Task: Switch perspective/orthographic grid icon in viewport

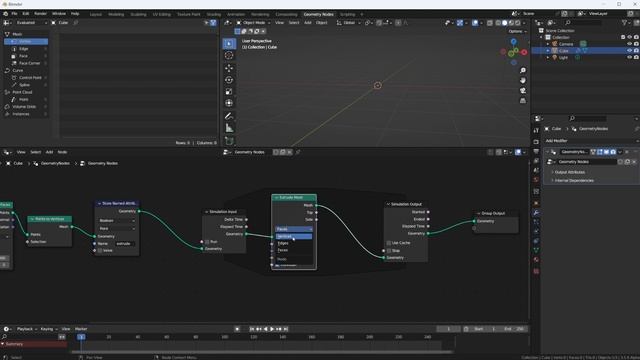Action: (x=523, y=100)
